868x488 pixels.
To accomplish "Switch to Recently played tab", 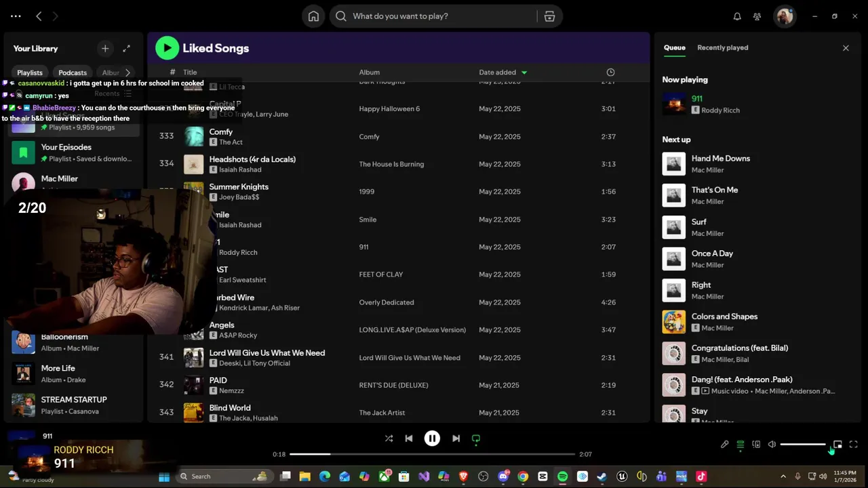I will 723,47.
